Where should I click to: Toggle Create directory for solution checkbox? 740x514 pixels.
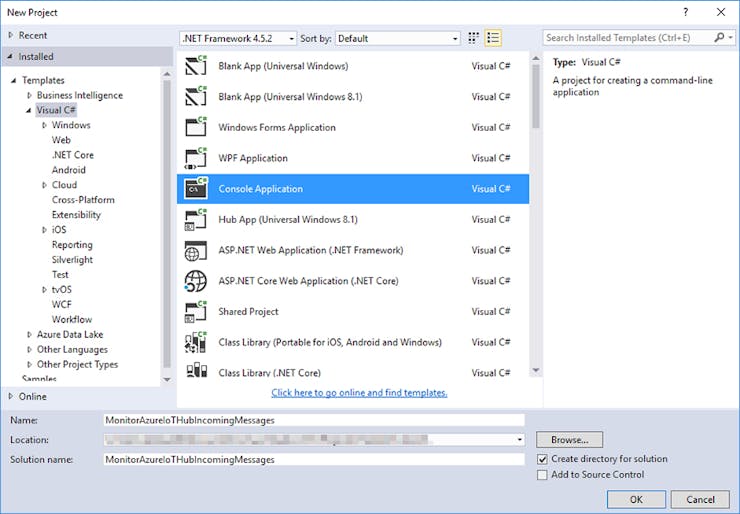point(542,459)
